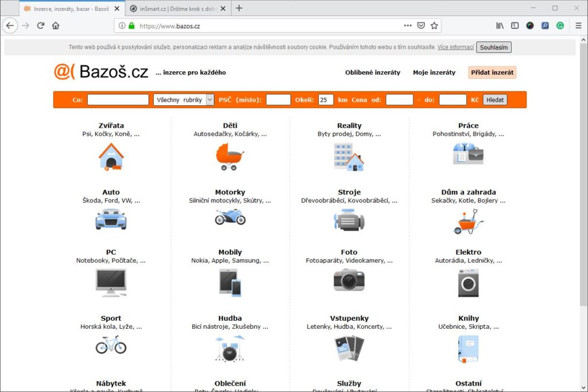Viewport: 588px width, 392px height.
Task: Click the address bar URL
Action: (169, 26)
